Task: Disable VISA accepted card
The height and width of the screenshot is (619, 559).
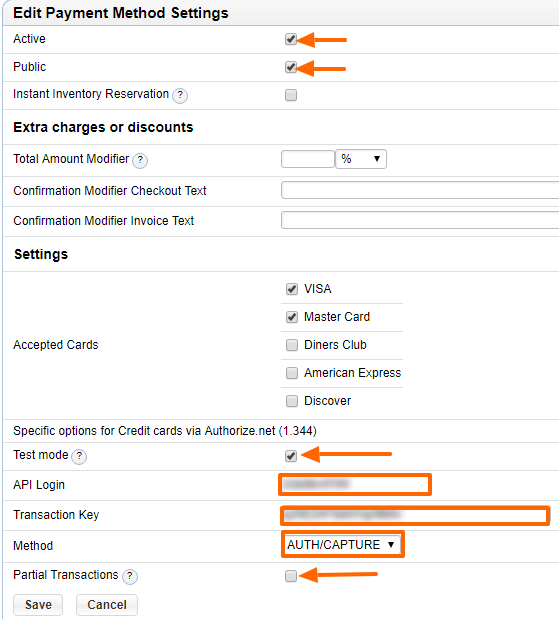Action: pos(292,289)
